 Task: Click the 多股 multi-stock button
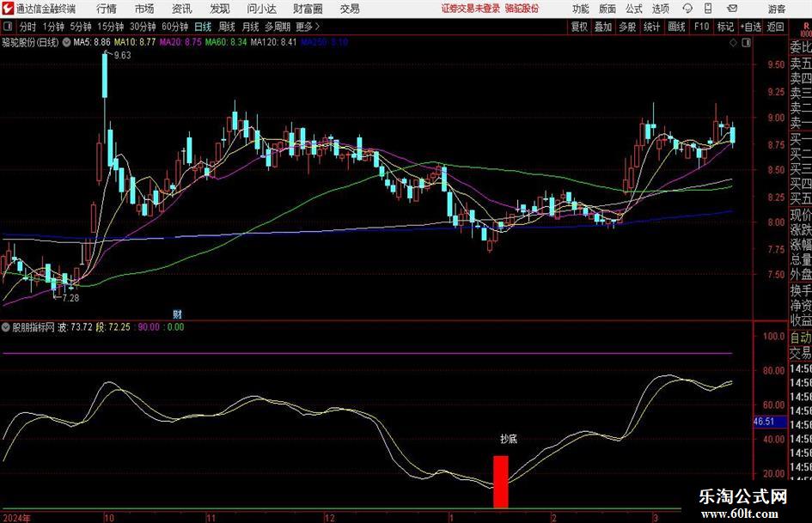click(627, 27)
